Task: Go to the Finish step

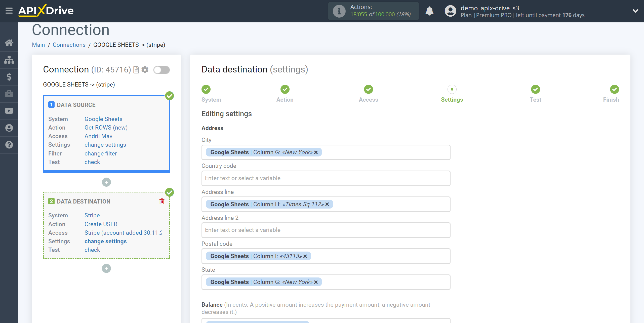Action: click(x=615, y=89)
